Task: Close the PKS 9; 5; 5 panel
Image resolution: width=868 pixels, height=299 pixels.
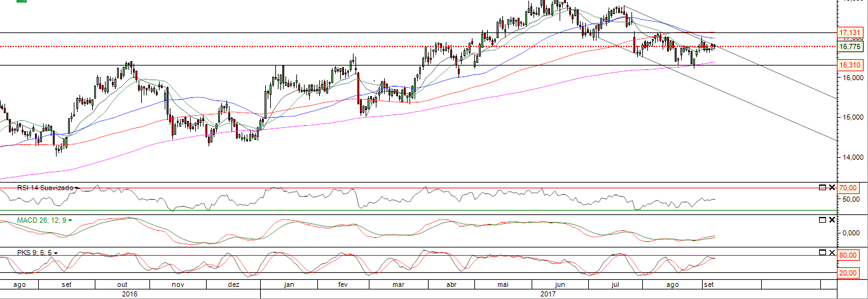Action: 832,252
